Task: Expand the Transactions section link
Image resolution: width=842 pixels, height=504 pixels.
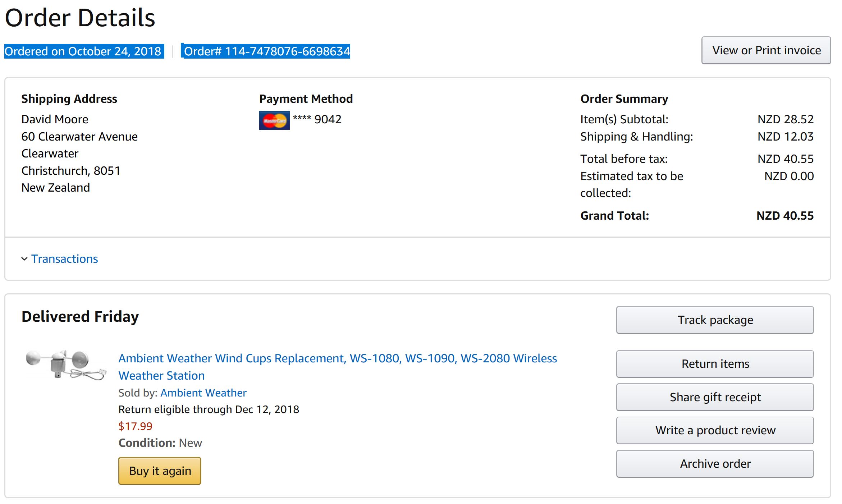Action: (x=64, y=259)
